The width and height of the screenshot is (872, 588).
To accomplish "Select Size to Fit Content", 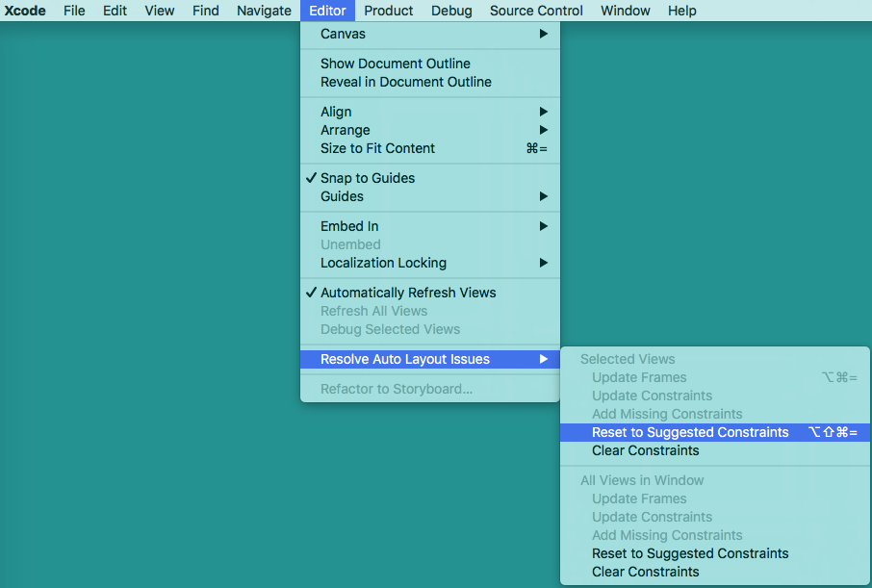I will 430,148.
